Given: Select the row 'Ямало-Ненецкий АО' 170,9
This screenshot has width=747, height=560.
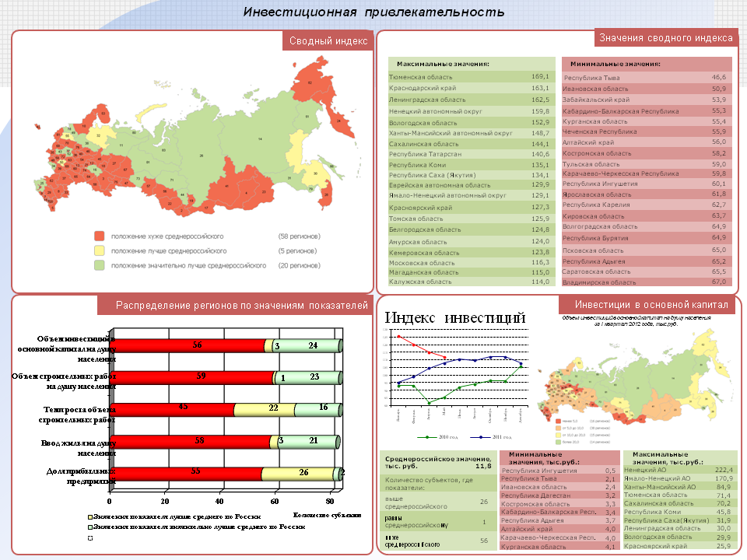Looking at the screenshot, I should pyautogui.click(x=680, y=478).
